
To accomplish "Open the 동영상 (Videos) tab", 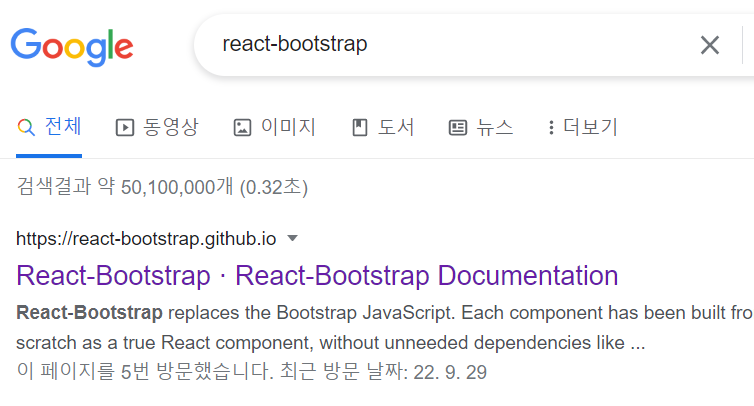I will 157,127.
